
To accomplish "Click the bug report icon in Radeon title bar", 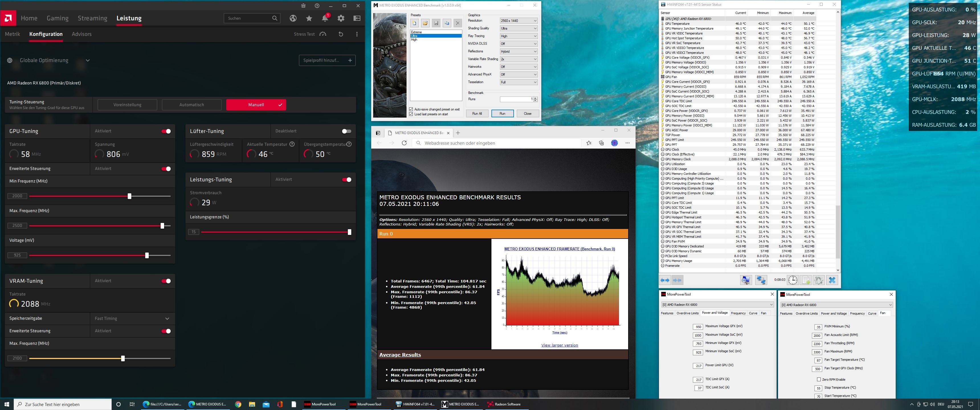I will point(303,6).
